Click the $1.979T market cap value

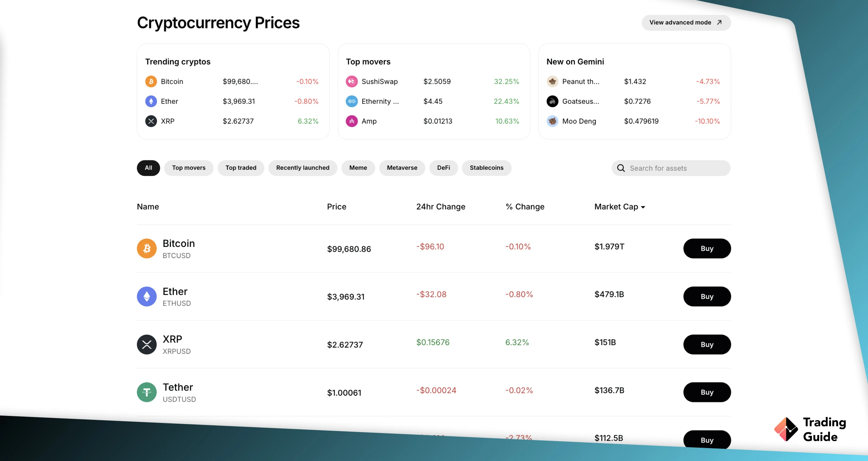[x=609, y=247]
